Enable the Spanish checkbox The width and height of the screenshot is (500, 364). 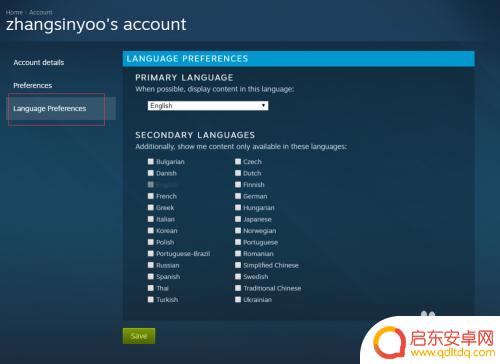click(151, 276)
